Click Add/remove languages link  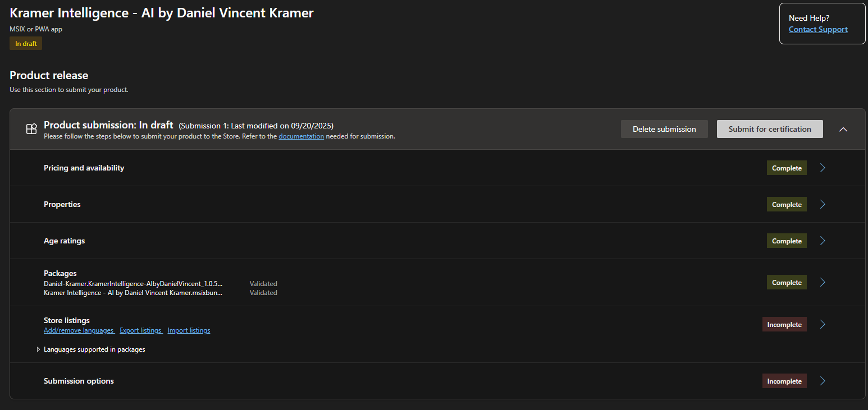[x=79, y=330]
